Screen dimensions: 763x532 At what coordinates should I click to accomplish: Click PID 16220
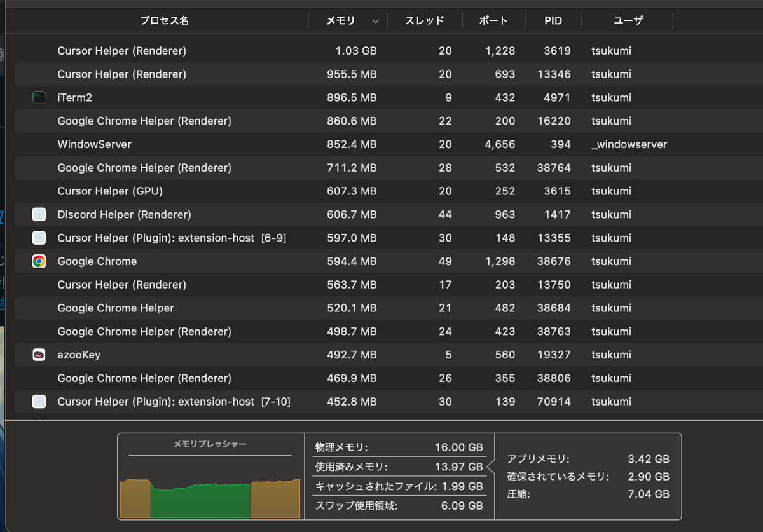click(x=554, y=121)
